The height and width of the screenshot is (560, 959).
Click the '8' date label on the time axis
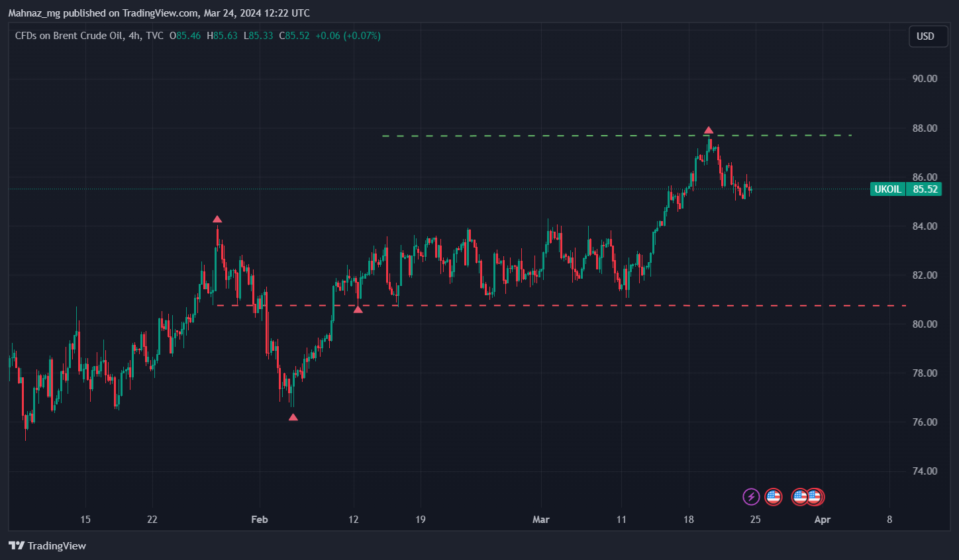click(x=889, y=520)
